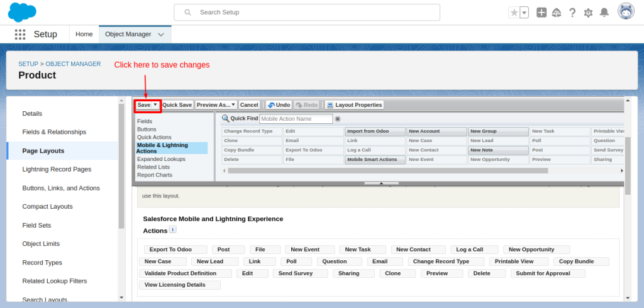
Task: Click the Actions info icon
Action: (173, 229)
